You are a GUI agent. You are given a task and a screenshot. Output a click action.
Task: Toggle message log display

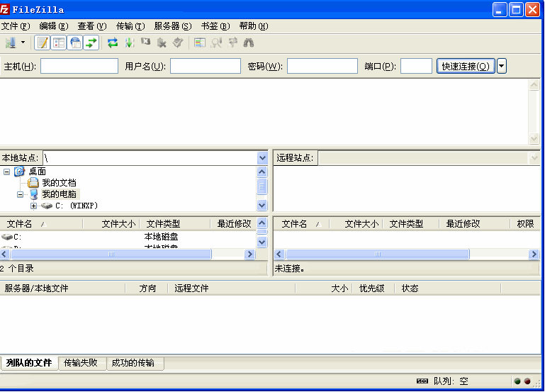pos(43,43)
